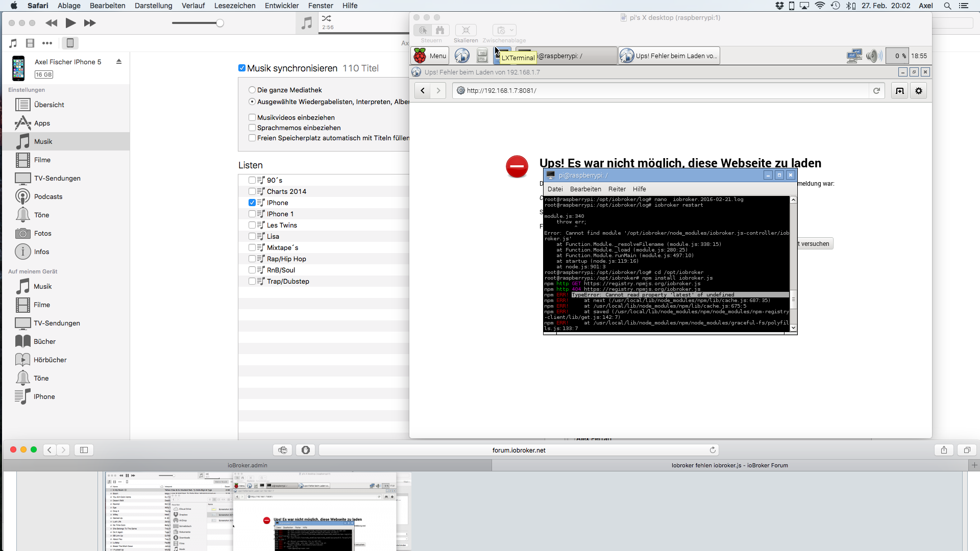Screen dimensions: 980x551
Task: Open the Reiter menu in LXTerminal
Action: [x=617, y=189]
